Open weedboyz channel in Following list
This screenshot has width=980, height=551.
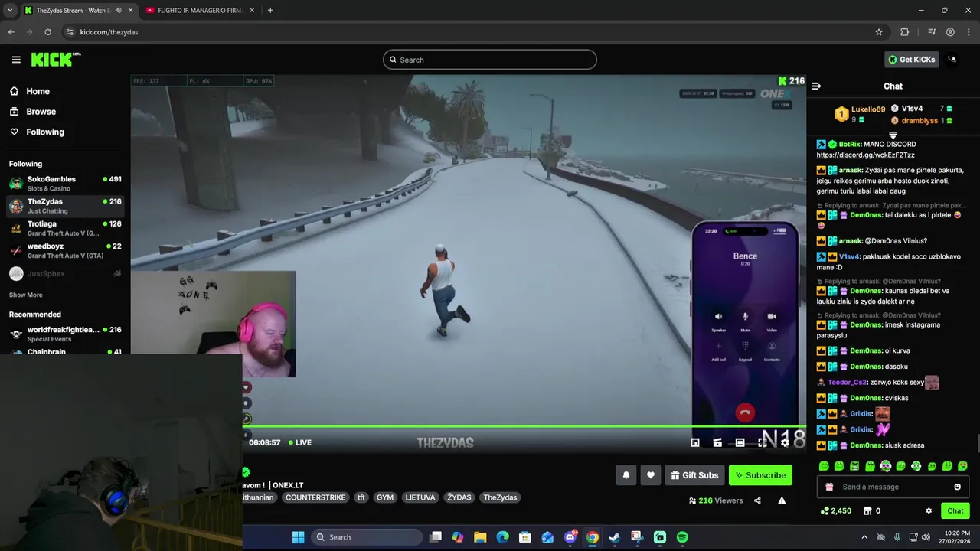point(65,250)
